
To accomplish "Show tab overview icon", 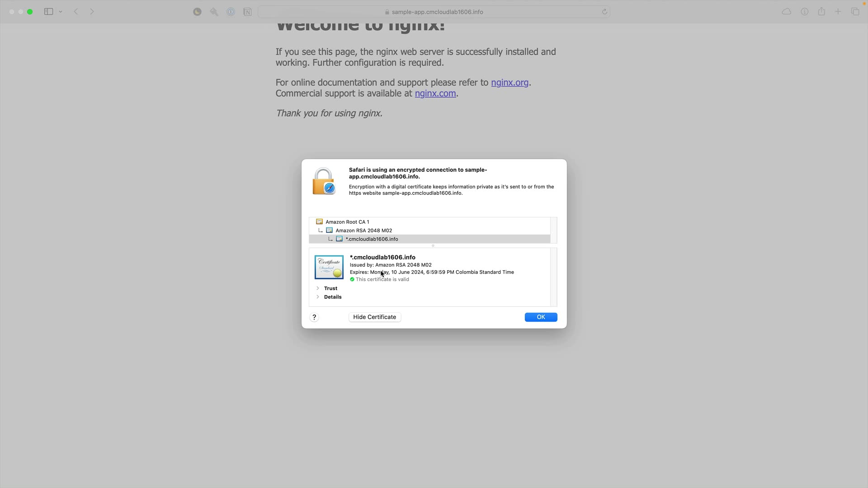I will (x=855, y=12).
